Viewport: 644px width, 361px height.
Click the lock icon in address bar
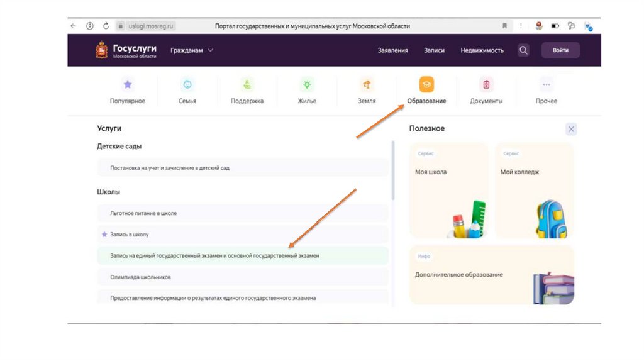click(x=120, y=26)
